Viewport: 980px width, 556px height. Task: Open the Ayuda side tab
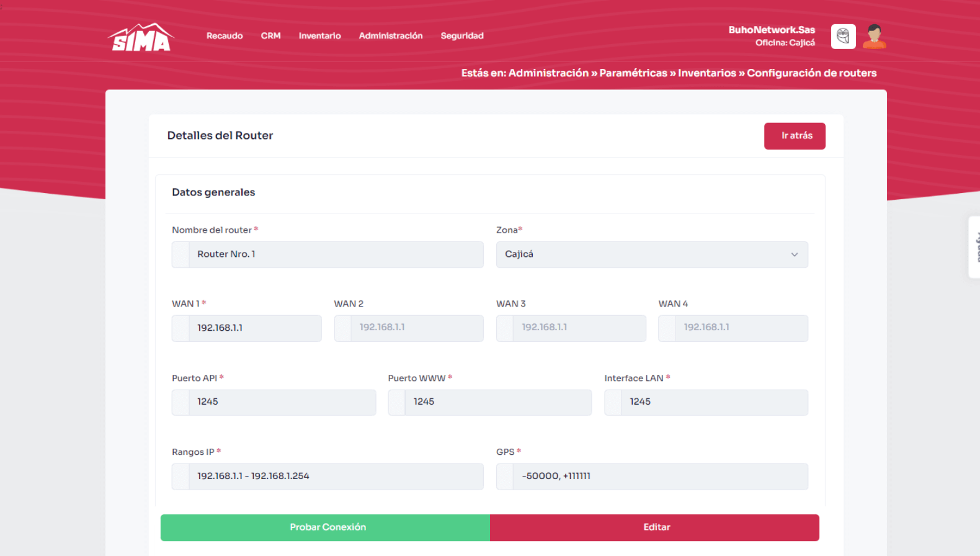pyautogui.click(x=975, y=247)
